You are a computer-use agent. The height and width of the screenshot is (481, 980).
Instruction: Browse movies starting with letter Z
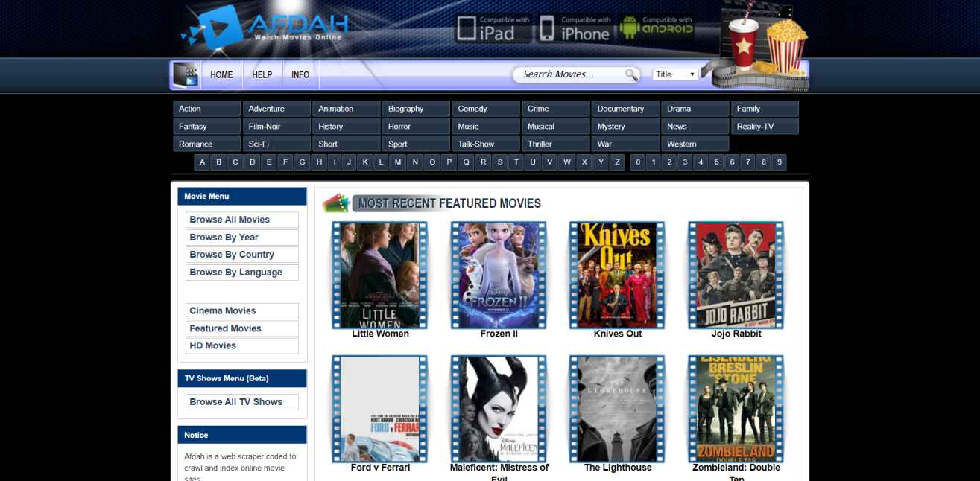click(x=617, y=162)
